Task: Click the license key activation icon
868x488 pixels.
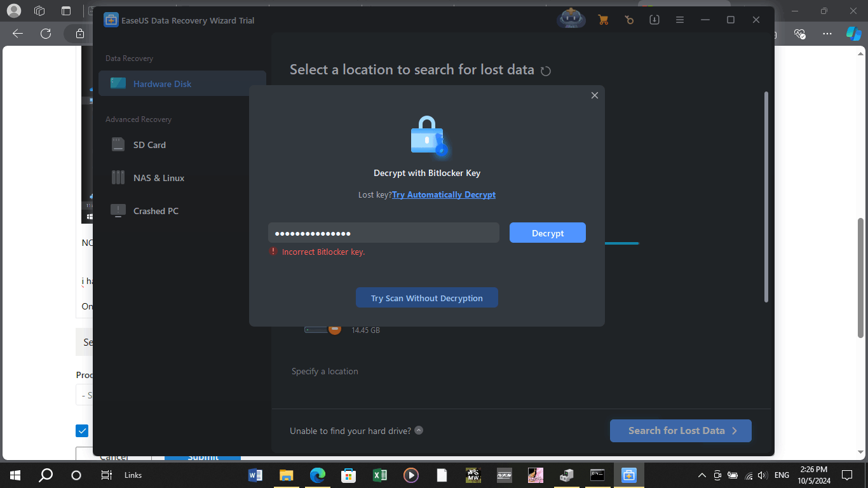Action: click(x=629, y=20)
